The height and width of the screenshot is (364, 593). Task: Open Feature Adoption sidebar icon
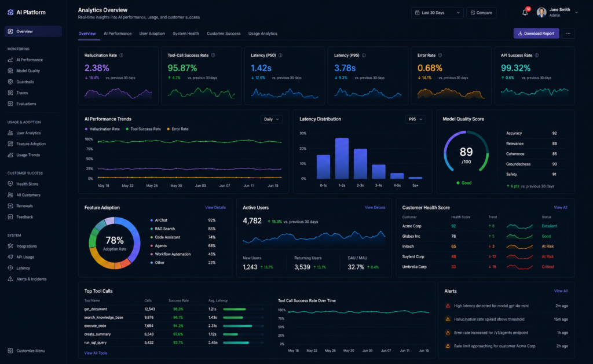(10, 144)
